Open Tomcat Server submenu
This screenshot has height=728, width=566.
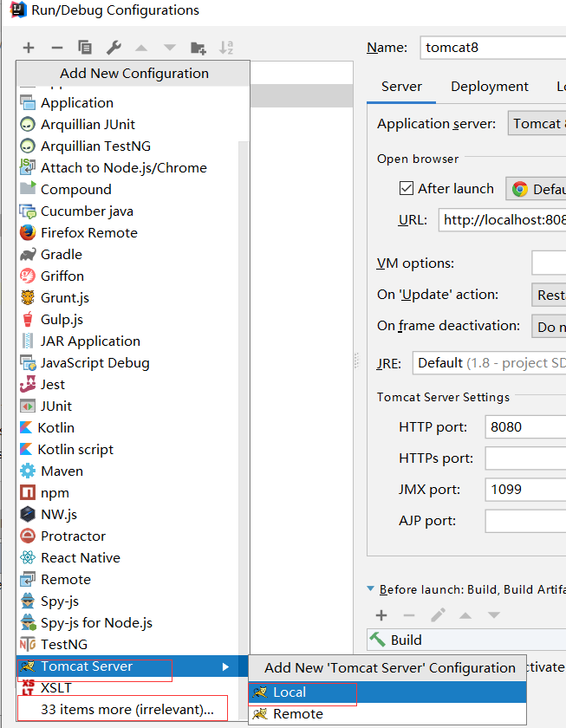coord(133,666)
